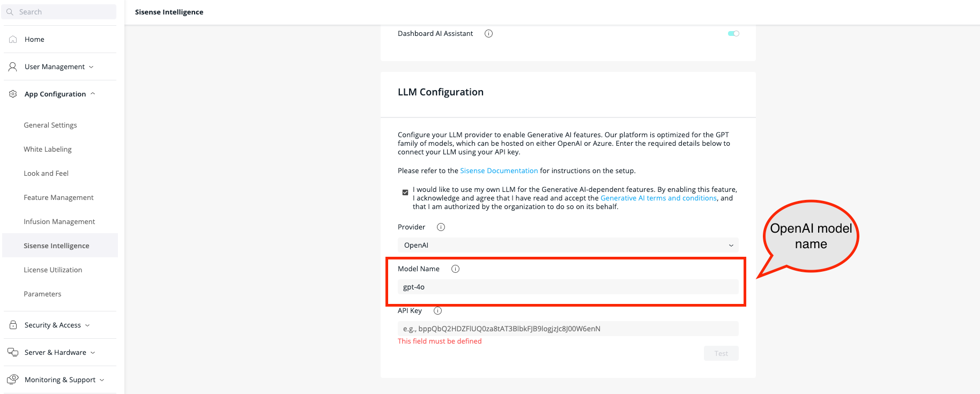This screenshot has width=980, height=394.
Task: Click info icon next to Dashboard AI Assistant
Action: 488,33
